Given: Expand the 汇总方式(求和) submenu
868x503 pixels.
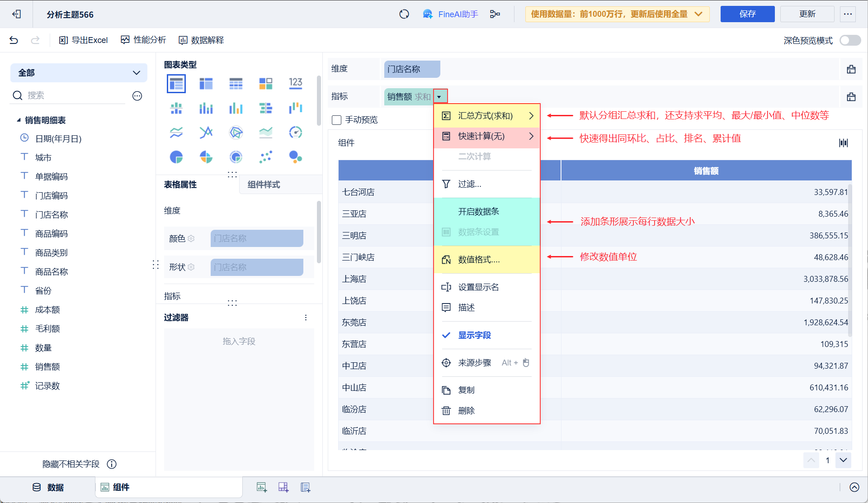Looking at the screenshot, I should pyautogui.click(x=486, y=116).
